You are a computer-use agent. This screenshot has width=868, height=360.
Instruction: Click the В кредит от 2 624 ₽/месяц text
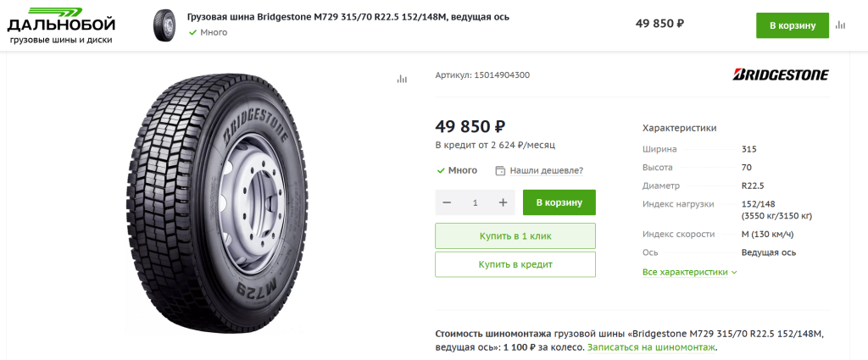pos(495,145)
